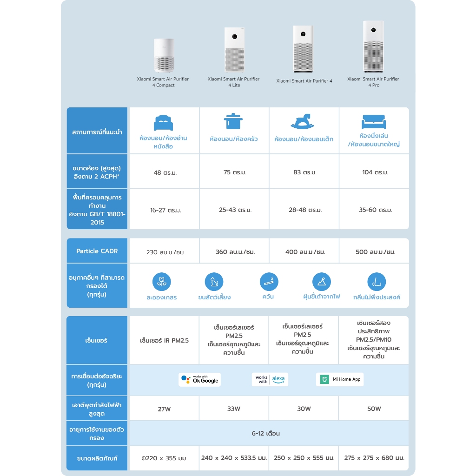The image size is (476, 476).
Task: Click the sofa icon for living room
Action: tap(373, 121)
